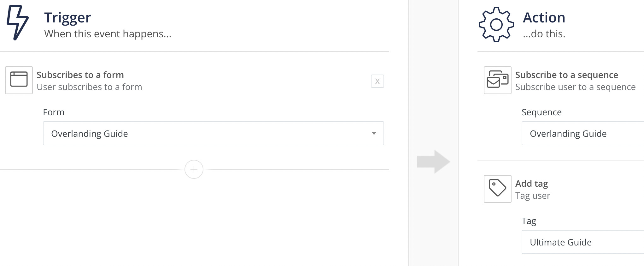Click the browser window icon in the trigger card
644x266 pixels.
19,80
